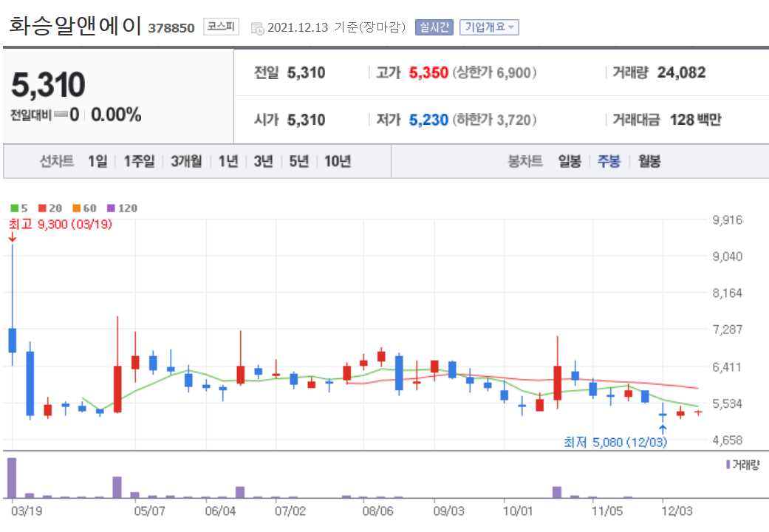Expand the 기업개요 dropdown
Screen dimensions: 769x532
pyautogui.click(x=489, y=27)
